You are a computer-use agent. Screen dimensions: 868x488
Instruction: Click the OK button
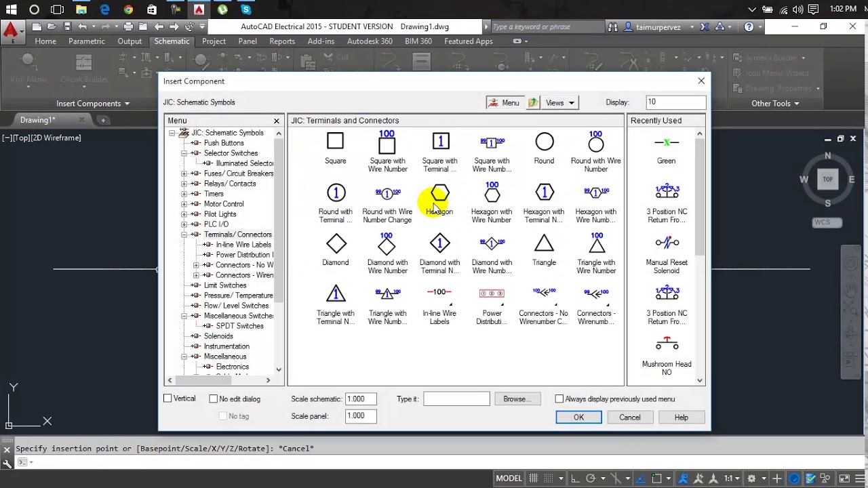click(578, 418)
